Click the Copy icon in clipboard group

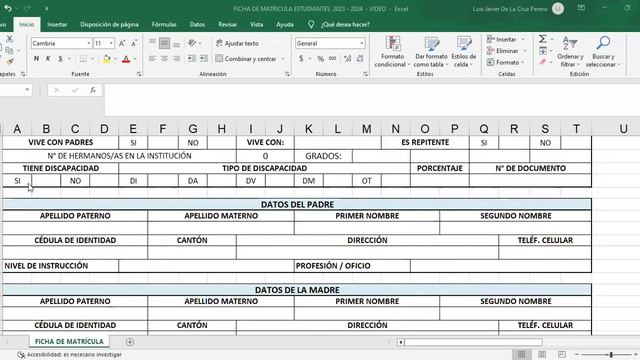[9, 50]
